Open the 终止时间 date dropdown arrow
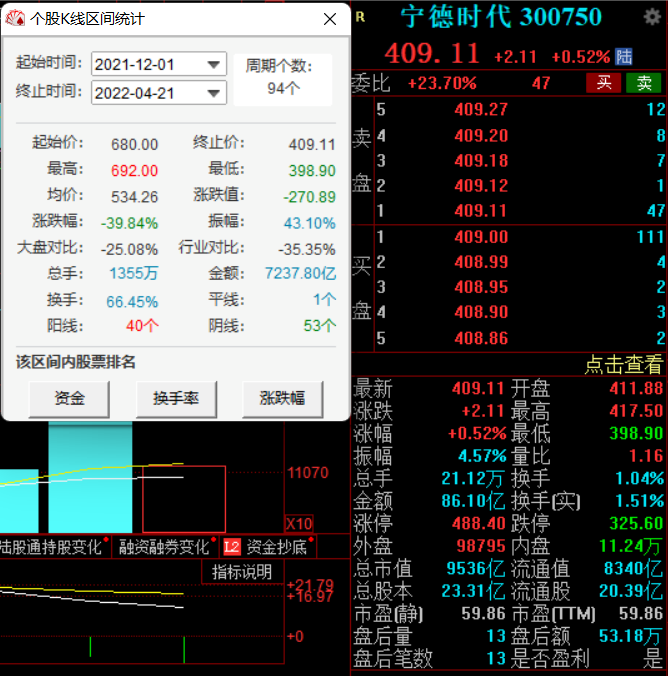 click(x=213, y=93)
